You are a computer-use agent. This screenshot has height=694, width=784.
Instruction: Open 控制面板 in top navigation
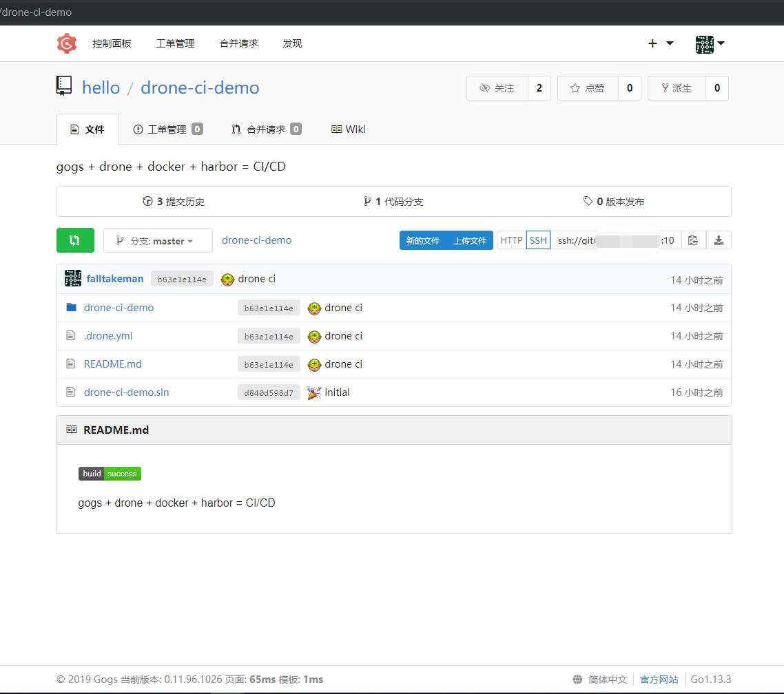[112, 43]
